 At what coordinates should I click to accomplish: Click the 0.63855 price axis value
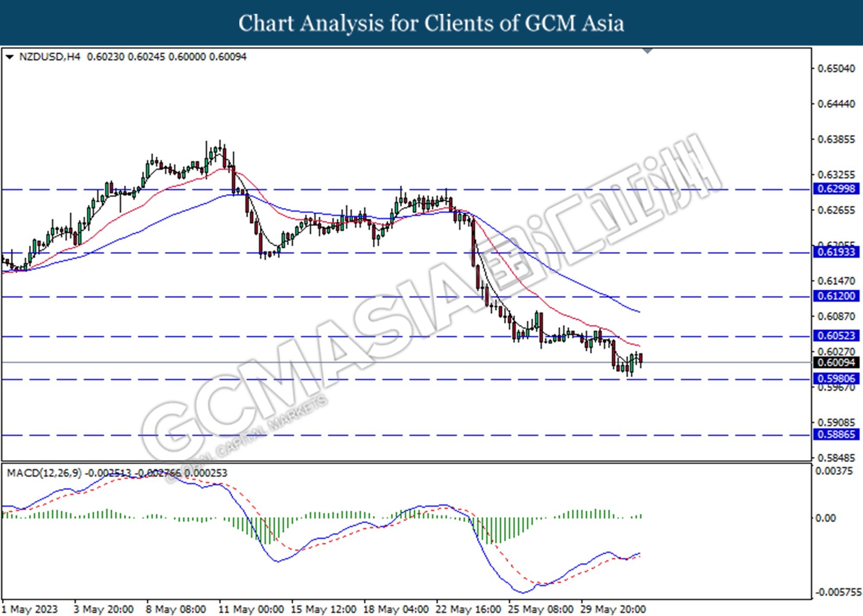click(836, 139)
